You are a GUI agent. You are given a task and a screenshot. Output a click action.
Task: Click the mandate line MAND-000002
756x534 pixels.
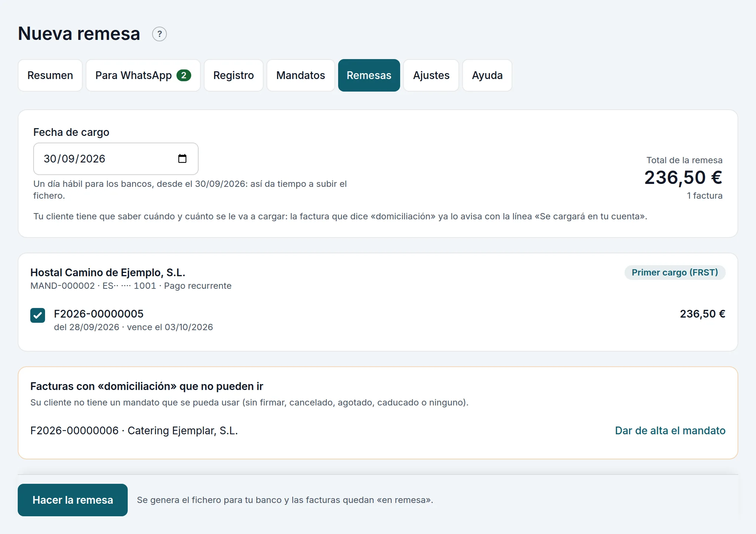coord(131,286)
